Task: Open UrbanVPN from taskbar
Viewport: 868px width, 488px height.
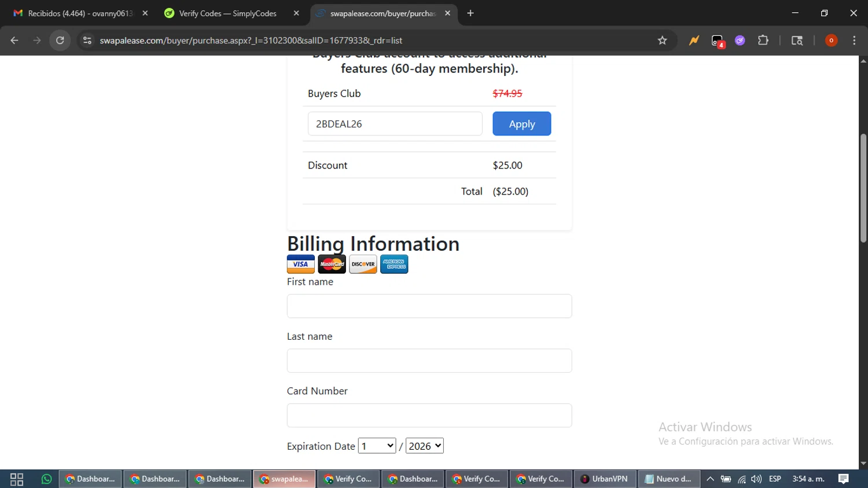Action: pos(605,479)
